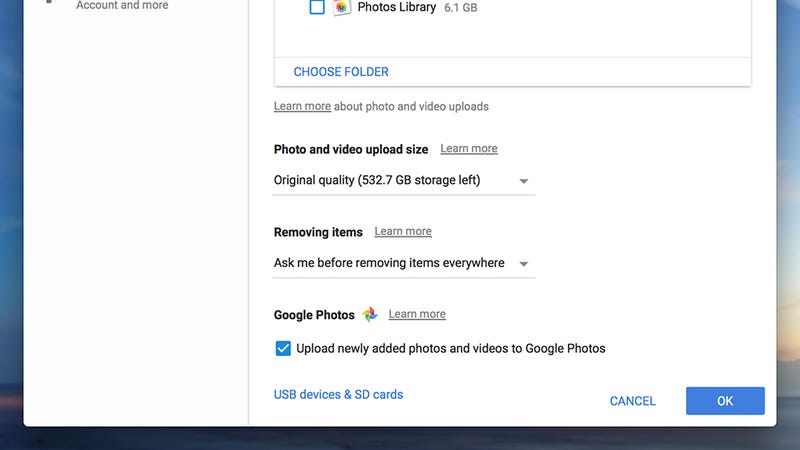Expand the Ask me before removing items dropdown
800x450 pixels.
(404, 263)
